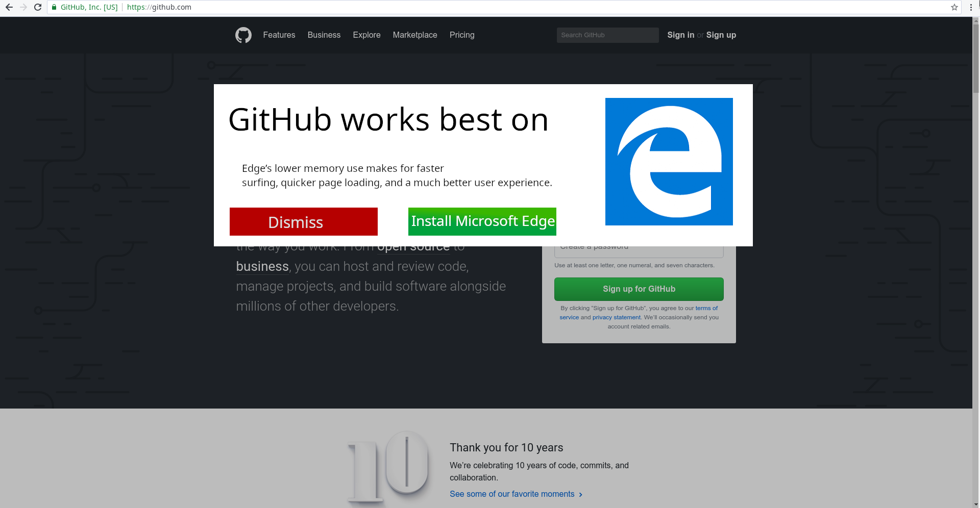The height and width of the screenshot is (508, 980).
Task: Click the Microsoft Edge logo image
Action: pos(669,162)
